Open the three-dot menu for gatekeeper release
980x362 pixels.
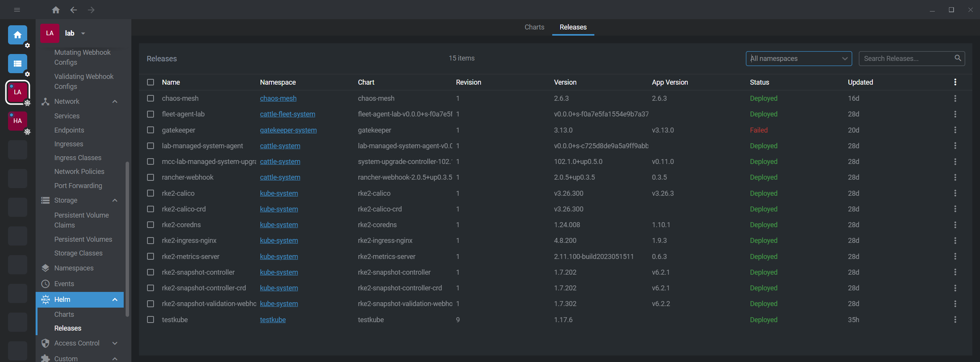point(955,130)
